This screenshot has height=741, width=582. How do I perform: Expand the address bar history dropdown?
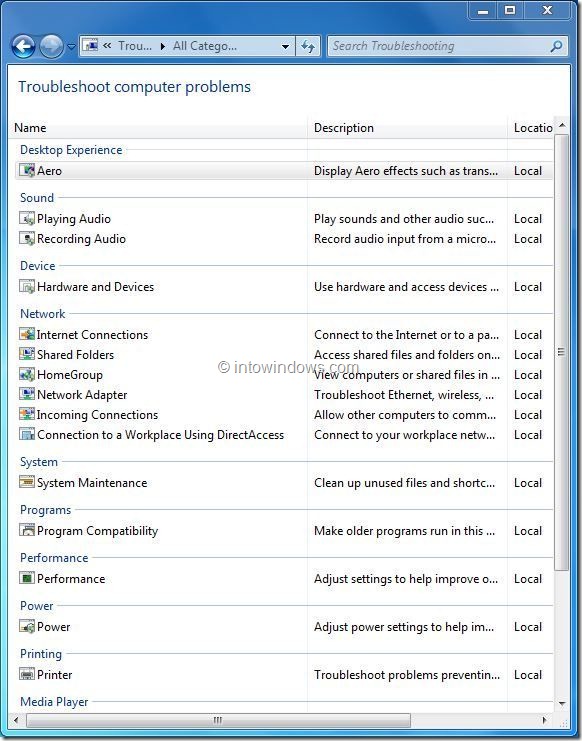pos(285,46)
